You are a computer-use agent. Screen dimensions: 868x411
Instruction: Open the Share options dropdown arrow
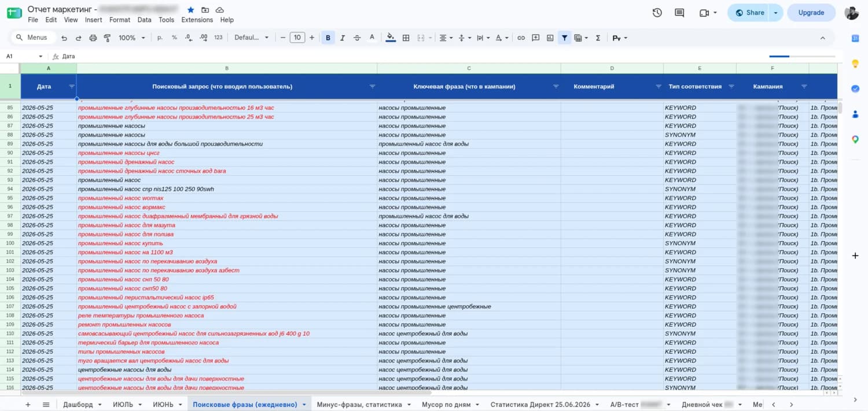click(777, 13)
